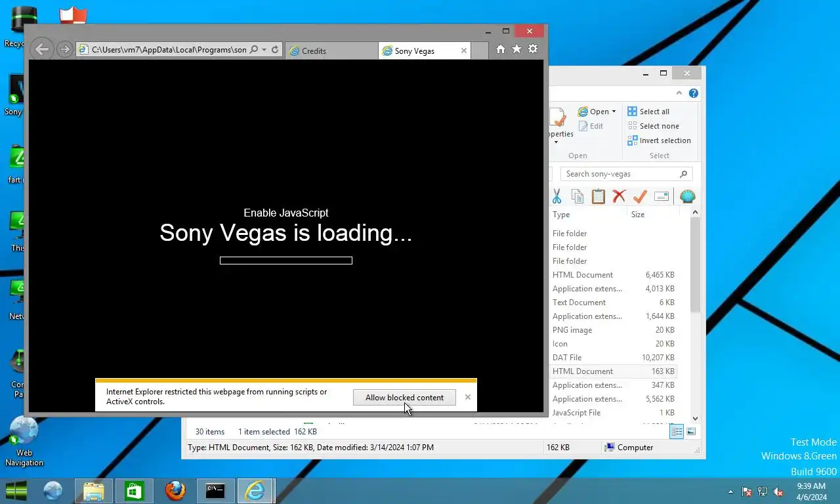This screenshot has height=504, width=840.
Task: Click the Action Center flag icon
Action: (747, 492)
